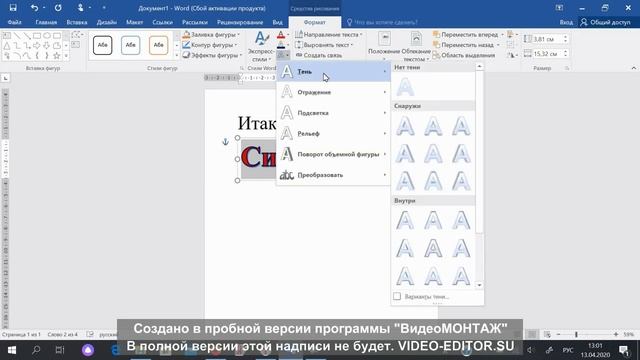Open Task View on the taskbar

[60, 350]
